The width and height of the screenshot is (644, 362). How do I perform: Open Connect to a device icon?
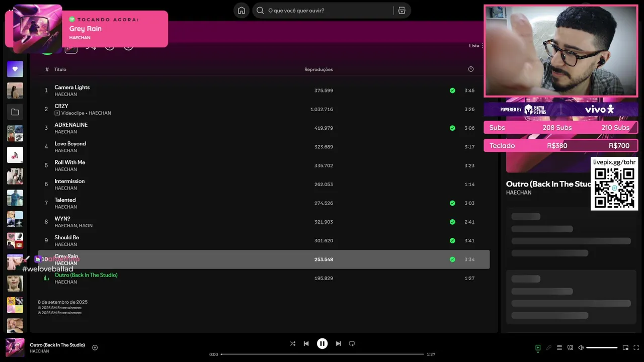click(570, 347)
